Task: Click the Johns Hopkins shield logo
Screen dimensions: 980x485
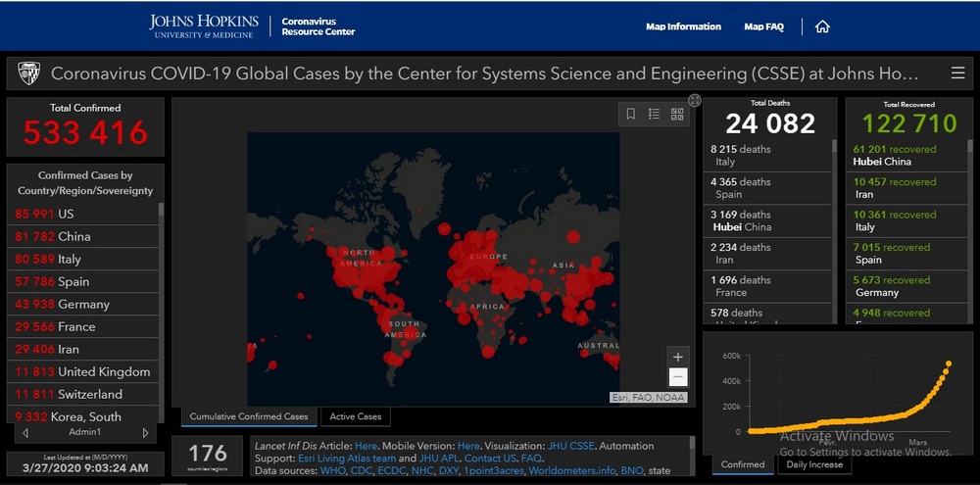Action: click(28, 73)
